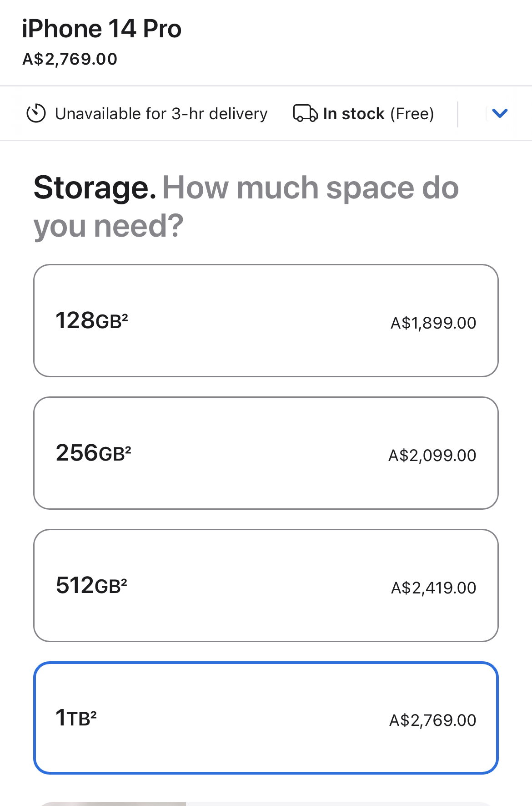The width and height of the screenshot is (532, 806).
Task: Click the A$2,099.00 price
Action: [x=432, y=456]
